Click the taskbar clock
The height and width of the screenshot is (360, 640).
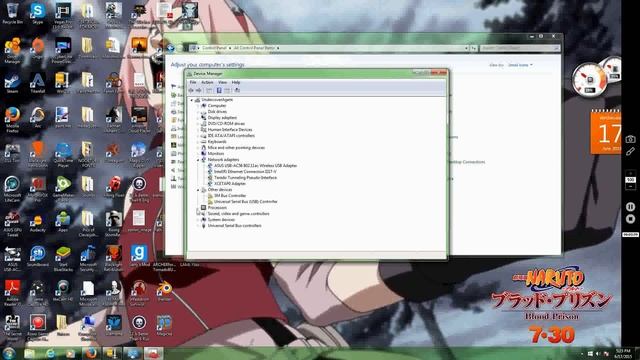[x=622, y=353]
